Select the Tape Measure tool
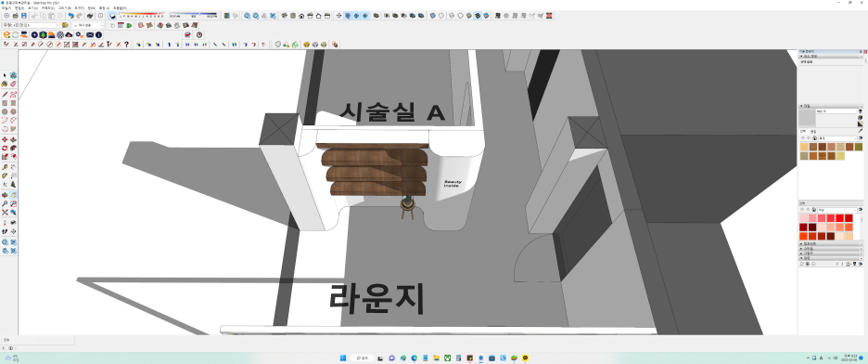868x364 pixels. 5,167
